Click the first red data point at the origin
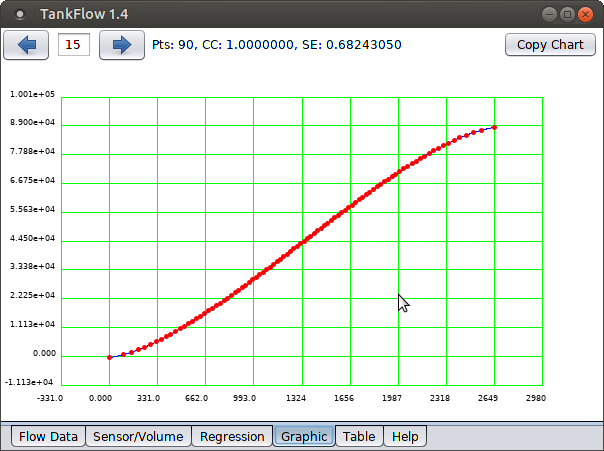Screen dimensions: 604x451 pyautogui.click(x=109, y=357)
